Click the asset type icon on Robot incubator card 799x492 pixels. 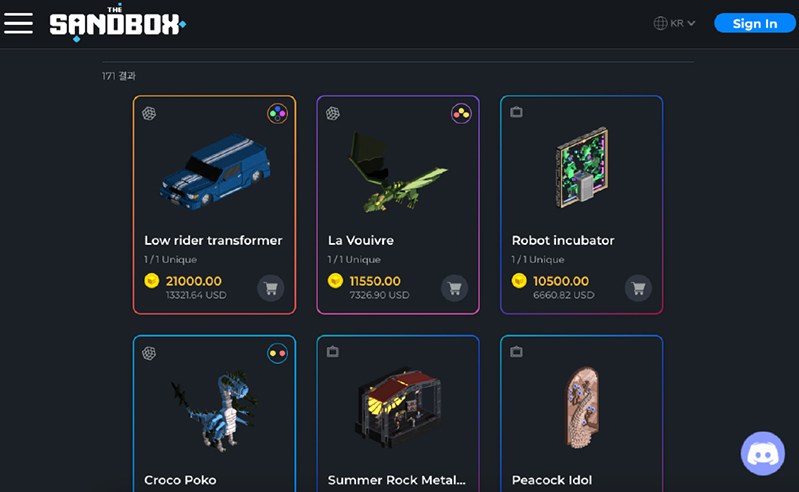516,112
